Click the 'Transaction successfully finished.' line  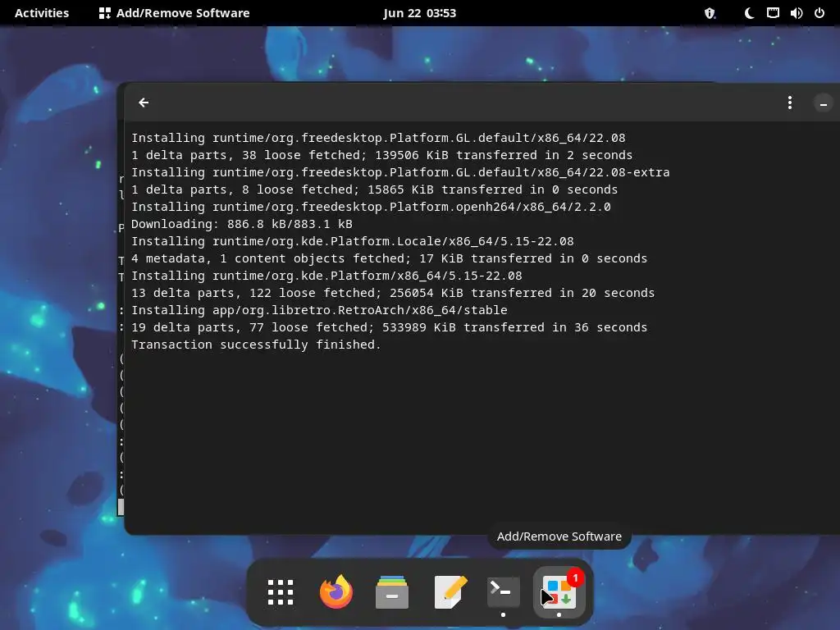[256, 345]
